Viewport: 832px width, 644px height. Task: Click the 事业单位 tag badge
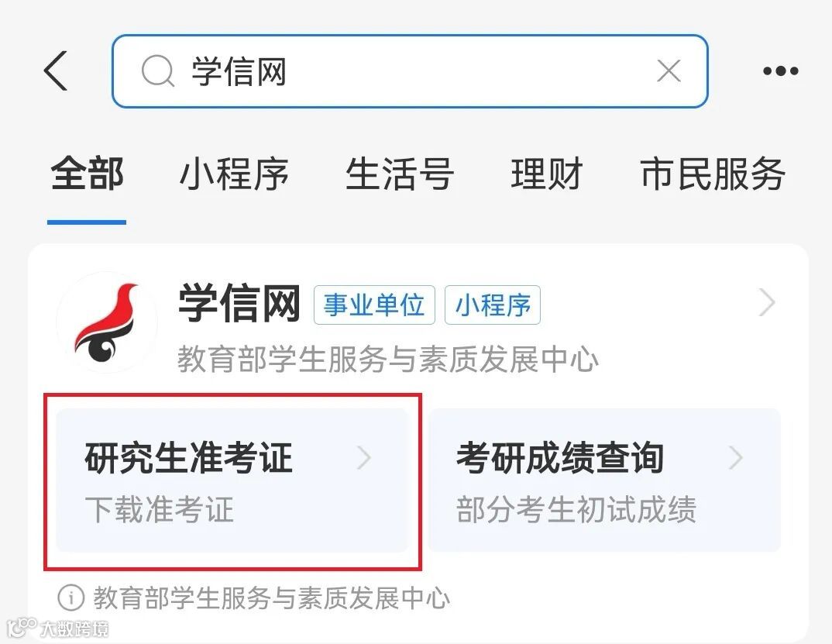(x=374, y=305)
